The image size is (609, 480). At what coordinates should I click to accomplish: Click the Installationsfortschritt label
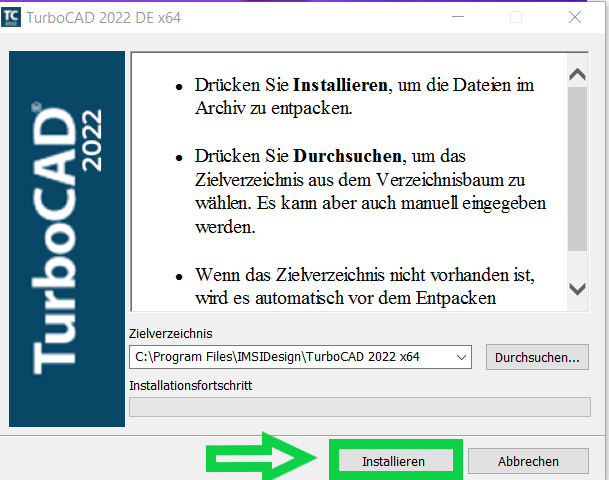click(190, 386)
